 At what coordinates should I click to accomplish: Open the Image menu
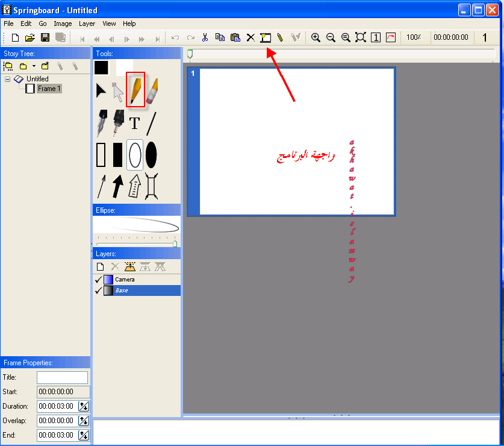click(63, 24)
